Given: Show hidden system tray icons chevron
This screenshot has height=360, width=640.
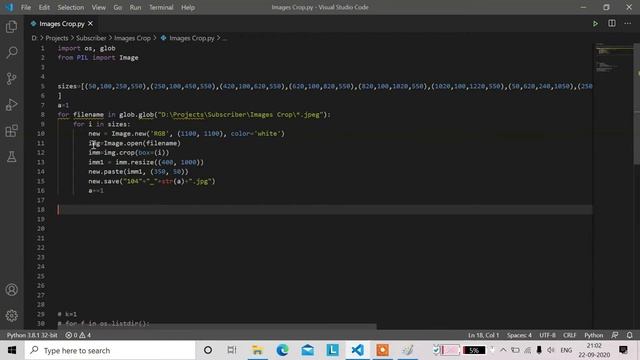Looking at the screenshot, I should 503,350.
